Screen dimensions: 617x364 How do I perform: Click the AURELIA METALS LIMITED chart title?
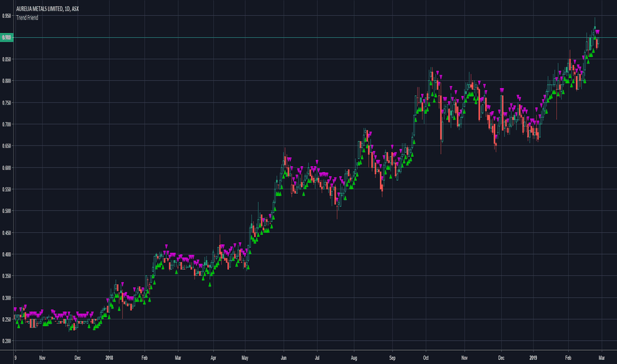(x=47, y=9)
